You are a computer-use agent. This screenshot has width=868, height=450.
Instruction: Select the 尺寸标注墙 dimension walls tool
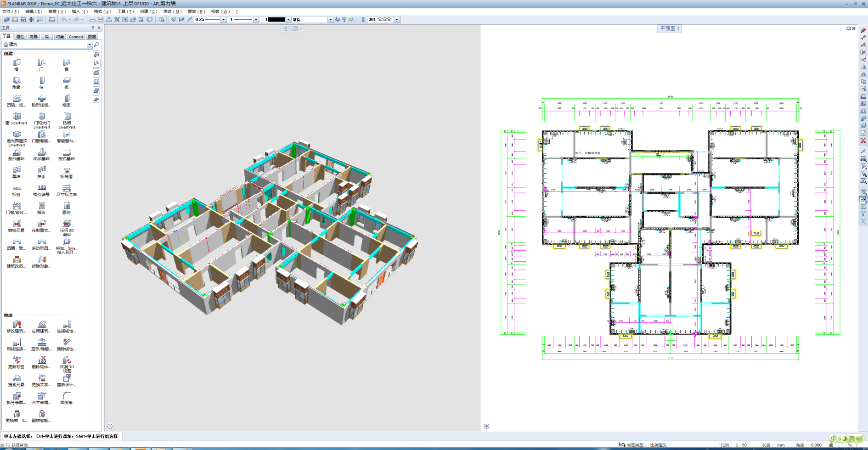[67, 191]
